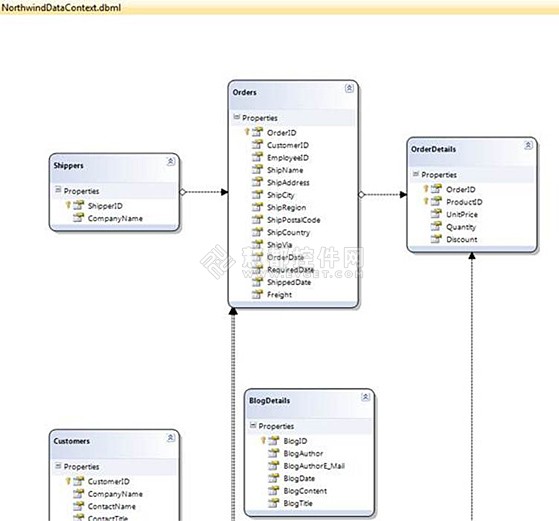This screenshot has width=559, height=521.
Task: Collapse the Orders entity box
Action: (x=349, y=88)
